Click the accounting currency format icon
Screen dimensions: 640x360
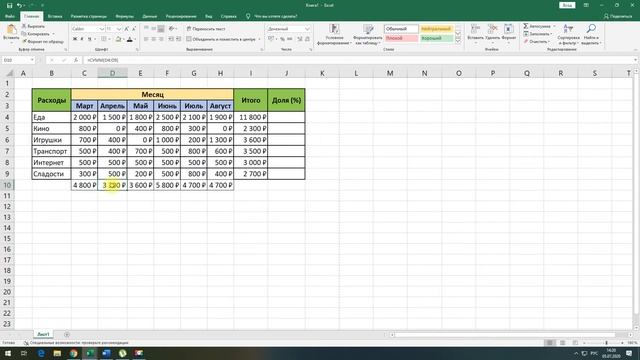pyautogui.click(x=271, y=39)
